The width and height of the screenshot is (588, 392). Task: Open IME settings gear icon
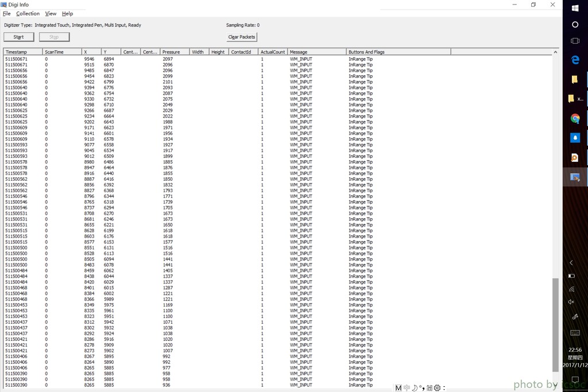tap(437, 388)
